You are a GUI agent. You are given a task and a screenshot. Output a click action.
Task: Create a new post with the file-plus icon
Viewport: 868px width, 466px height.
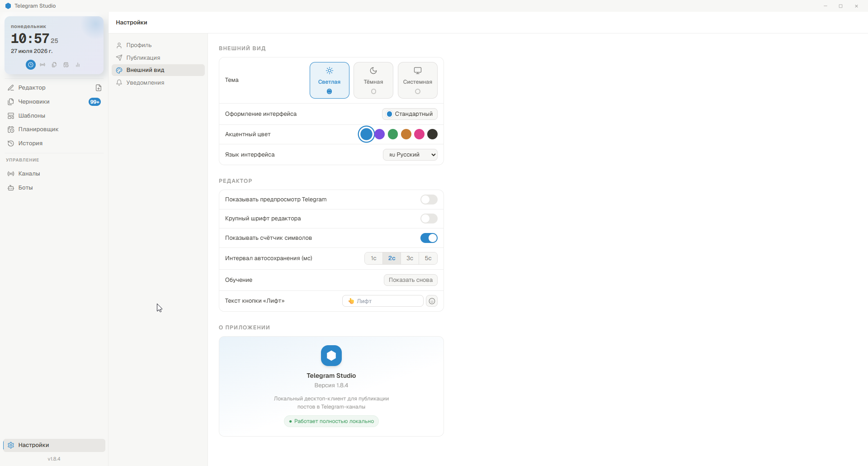pyautogui.click(x=99, y=88)
